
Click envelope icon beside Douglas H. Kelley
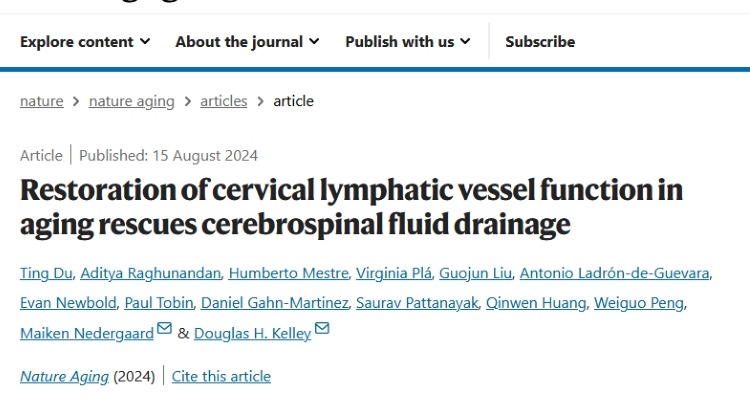coord(321,329)
